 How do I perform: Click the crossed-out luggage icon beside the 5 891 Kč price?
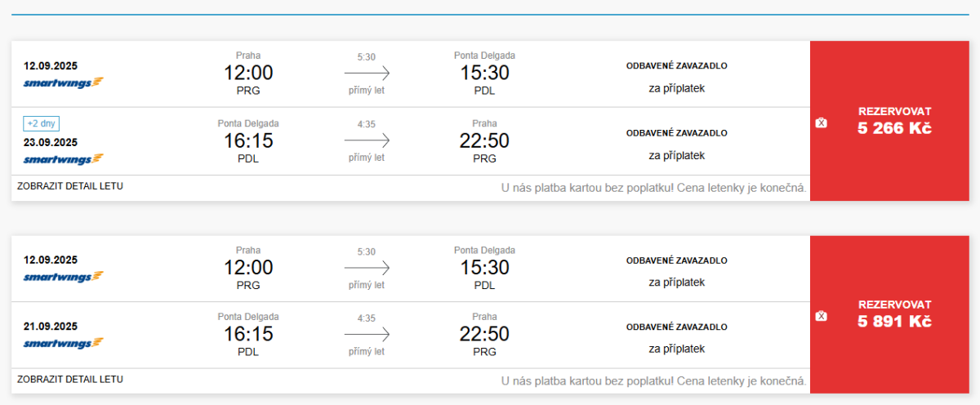[x=822, y=316]
